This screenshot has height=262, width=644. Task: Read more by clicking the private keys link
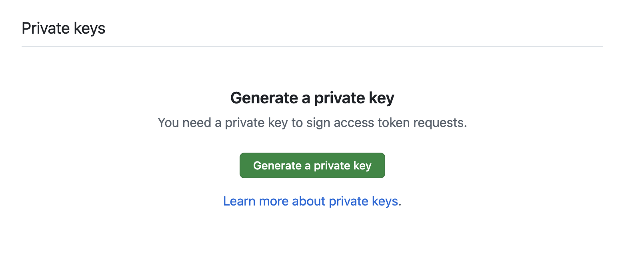(311, 201)
